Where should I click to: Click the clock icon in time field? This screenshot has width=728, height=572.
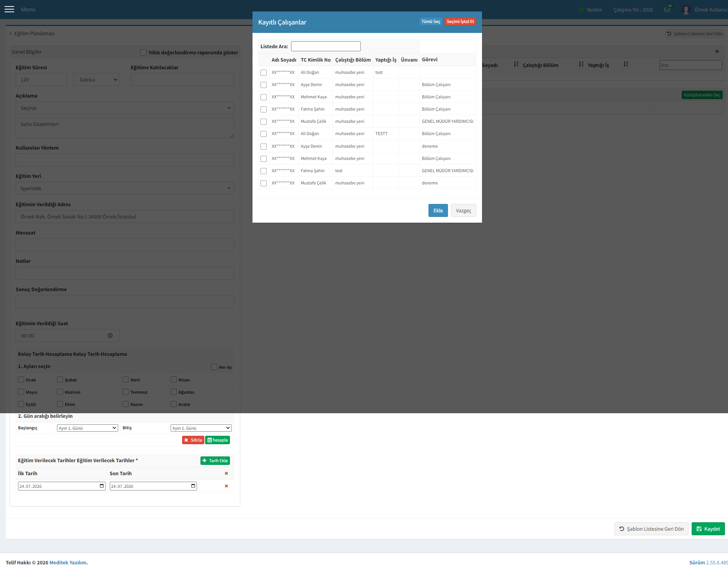coord(110,336)
